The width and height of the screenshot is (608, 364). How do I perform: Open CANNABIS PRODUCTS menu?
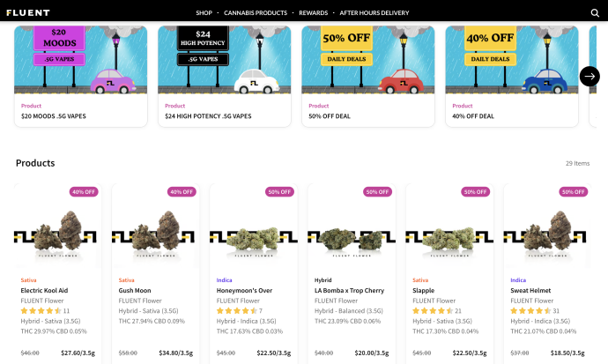(256, 13)
